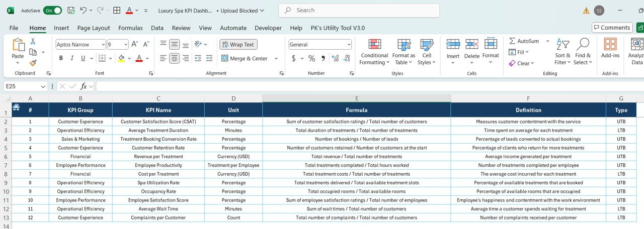The width and height of the screenshot is (644, 229).
Task: Switch to the Insert tab
Action: [x=61, y=28]
